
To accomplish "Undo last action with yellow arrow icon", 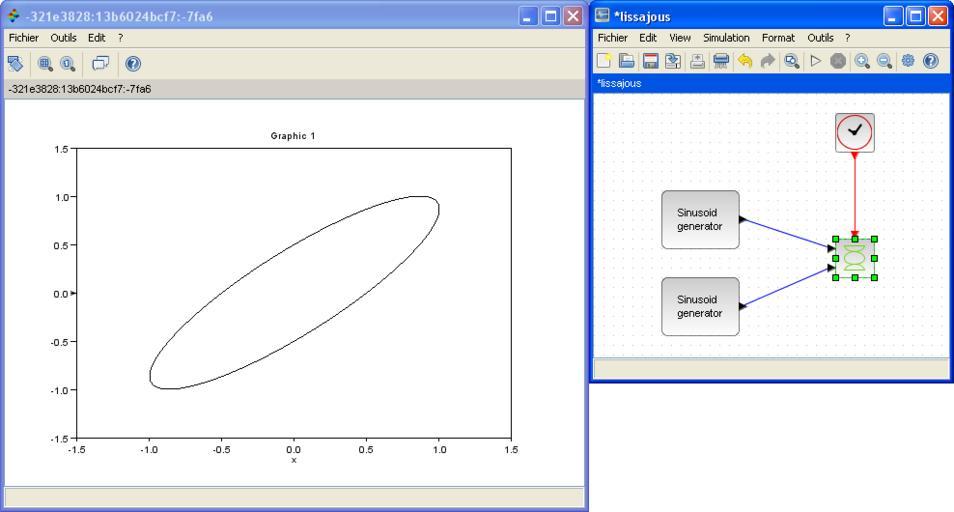I will 745,62.
